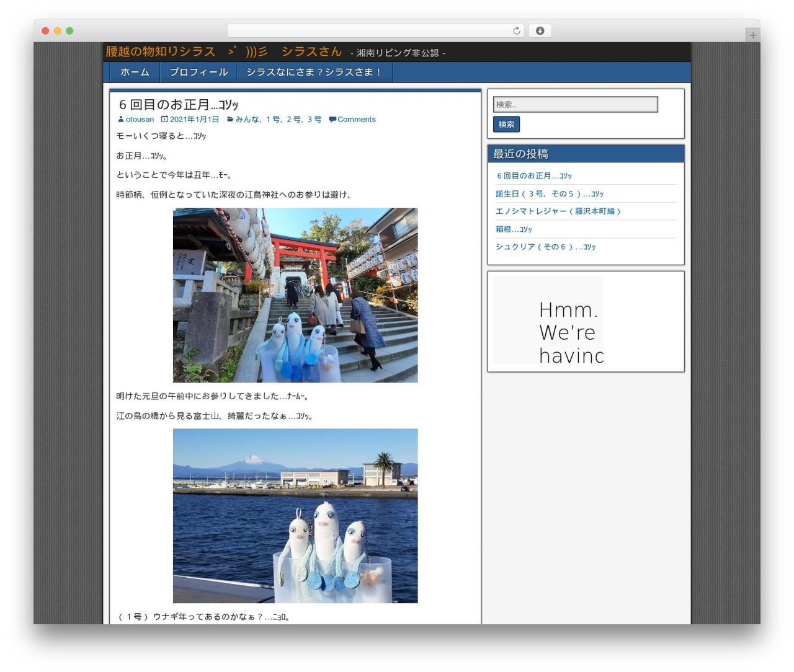Open recent post 箱根…ｺｿｯ
The height and width of the screenshot is (672, 794).
point(514,229)
